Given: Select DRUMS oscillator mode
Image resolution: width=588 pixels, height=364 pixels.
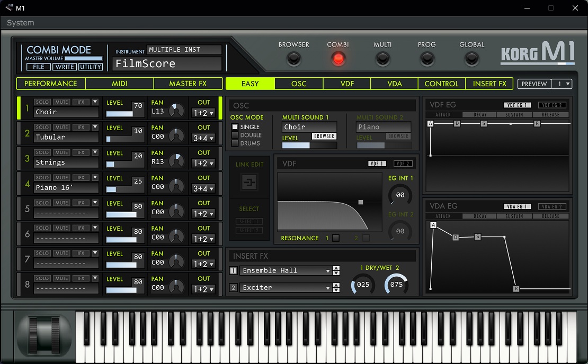Looking at the screenshot, I should [x=235, y=143].
